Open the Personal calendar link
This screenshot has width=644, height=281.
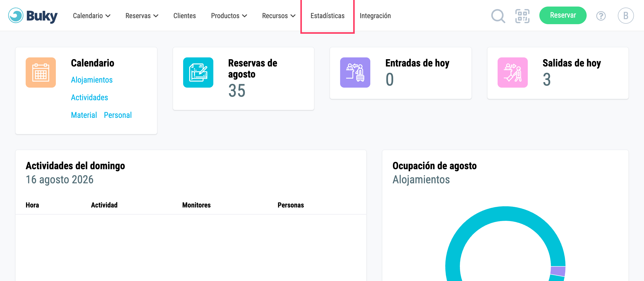[x=118, y=115]
